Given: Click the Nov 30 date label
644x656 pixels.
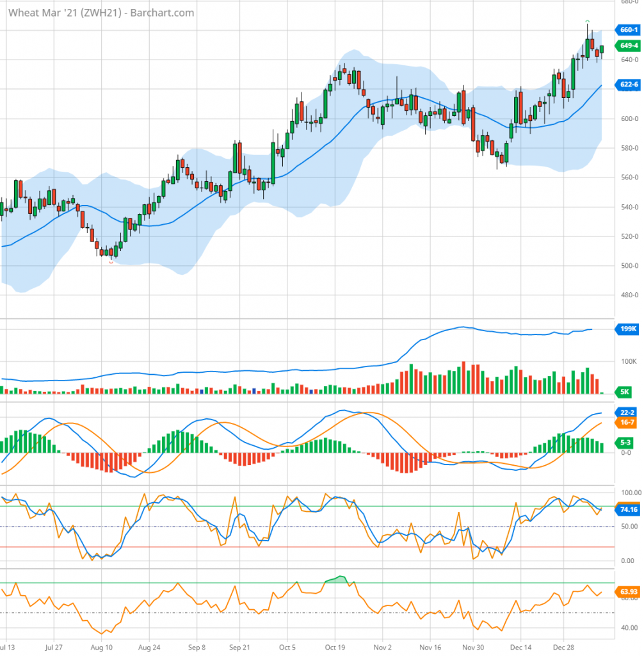Looking at the screenshot, I should (473, 647).
